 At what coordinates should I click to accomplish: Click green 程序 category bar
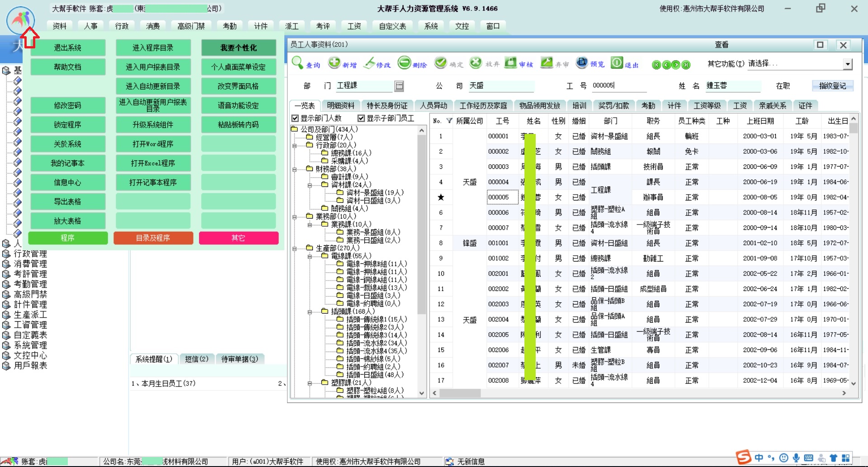(x=68, y=238)
